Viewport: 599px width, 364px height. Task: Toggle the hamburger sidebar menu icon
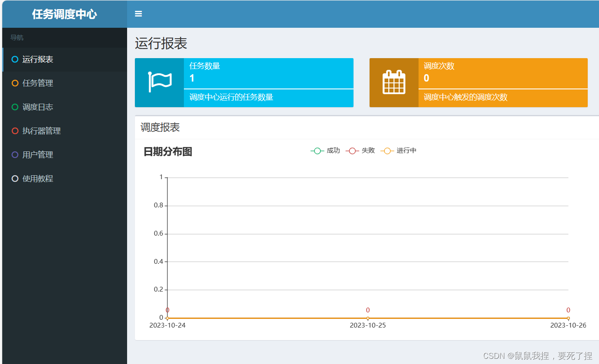(x=138, y=14)
